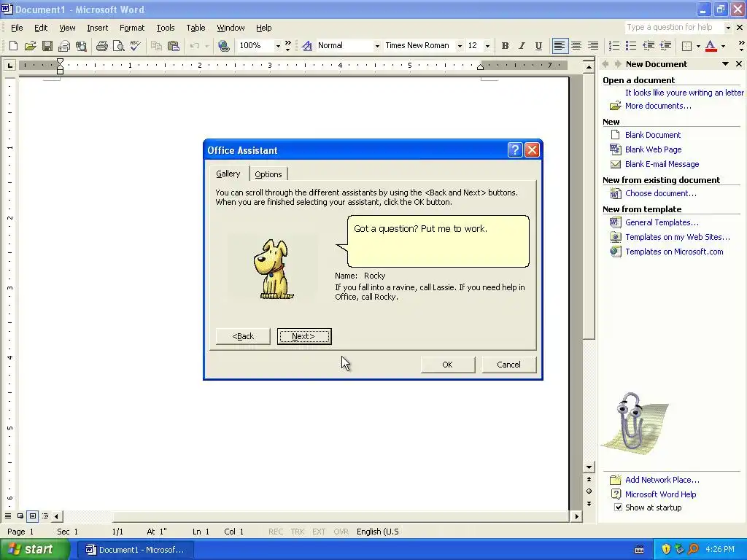Switch to the Options tab
The height and width of the screenshot is (560, 747).
tap(268, 174)
